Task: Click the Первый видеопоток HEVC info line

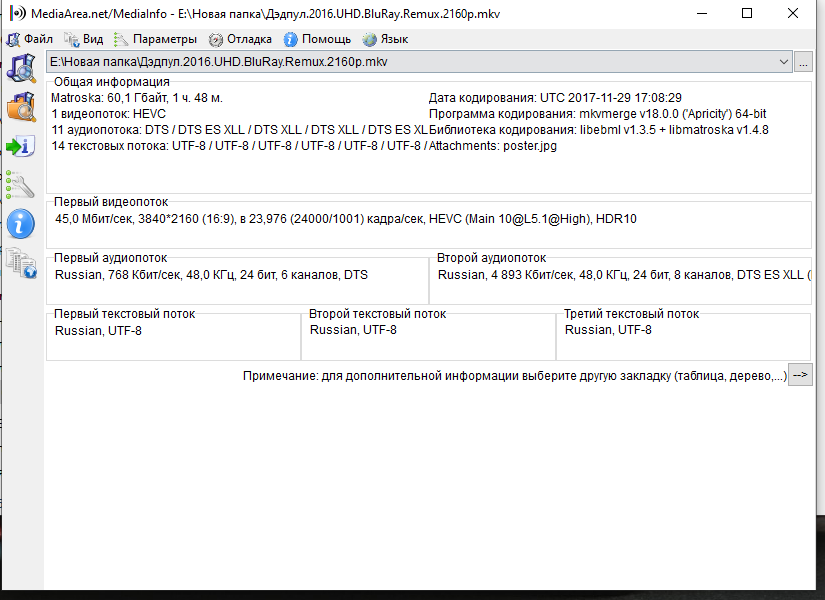Action: click(x=346, y=219)
